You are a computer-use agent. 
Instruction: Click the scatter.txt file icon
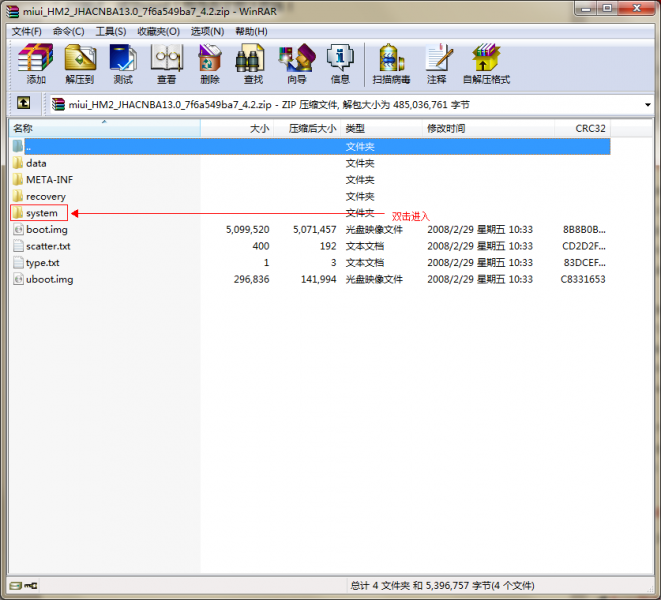(18, 246)
